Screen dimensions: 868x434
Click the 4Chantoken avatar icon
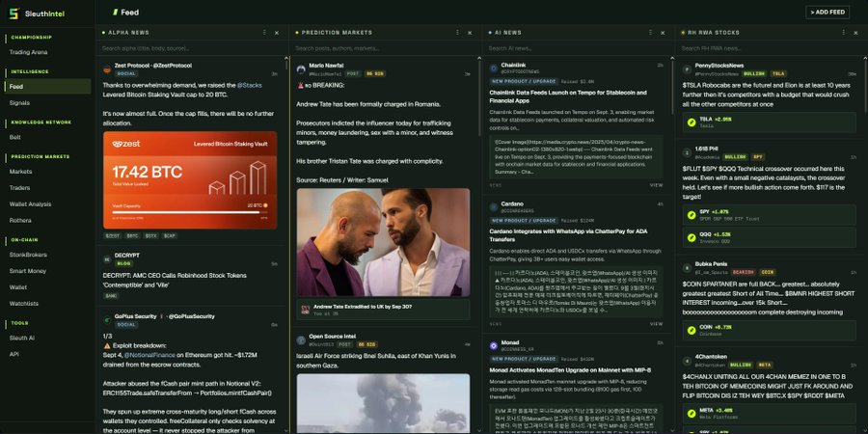coord(687,361)
